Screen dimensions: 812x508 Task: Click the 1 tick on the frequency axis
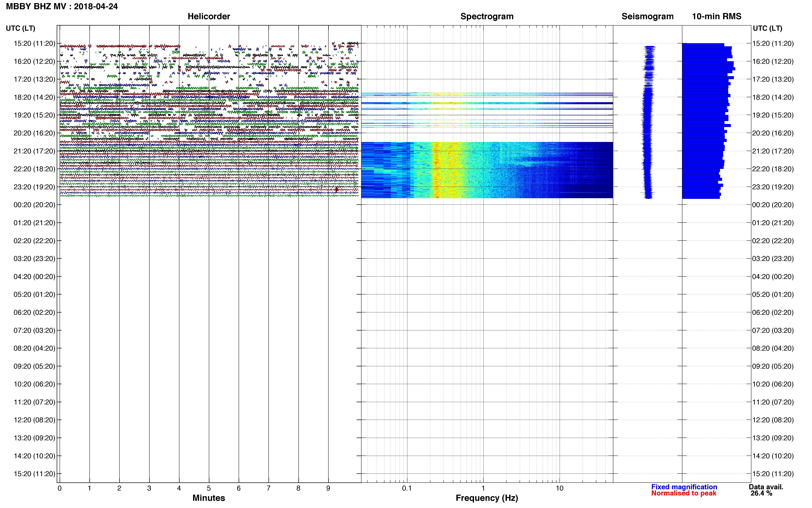click(483, 488)
